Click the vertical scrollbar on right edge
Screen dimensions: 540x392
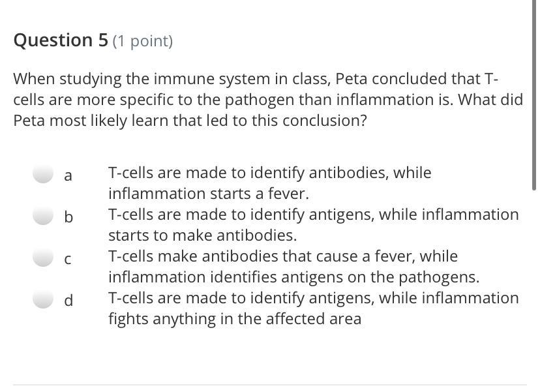(x=535, y=98)
